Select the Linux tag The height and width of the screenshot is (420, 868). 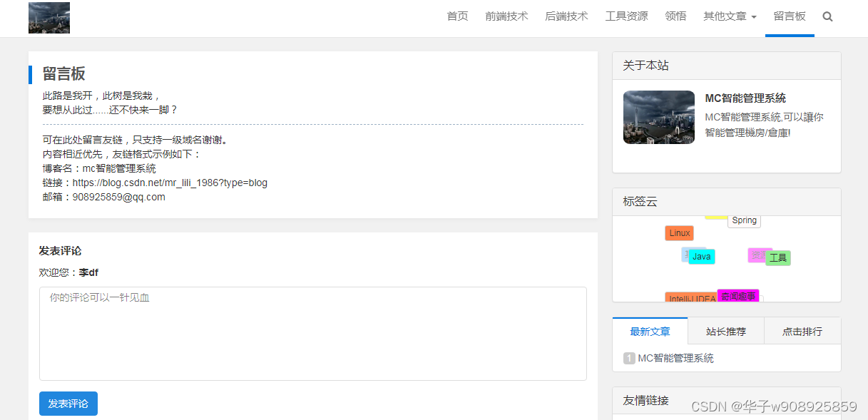(x=679, y=233)
